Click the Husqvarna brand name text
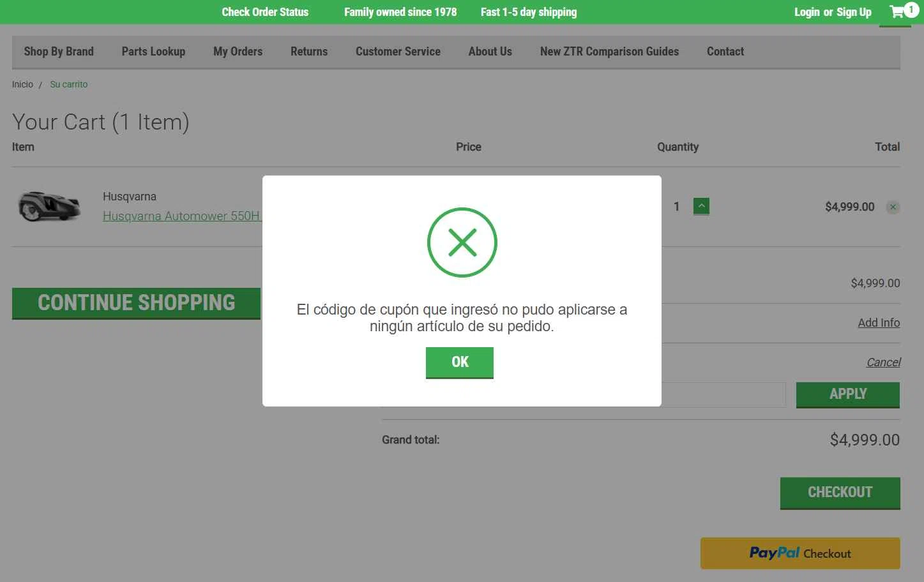Viewport: 924px width, 582px height. click(x=130, y=197)
